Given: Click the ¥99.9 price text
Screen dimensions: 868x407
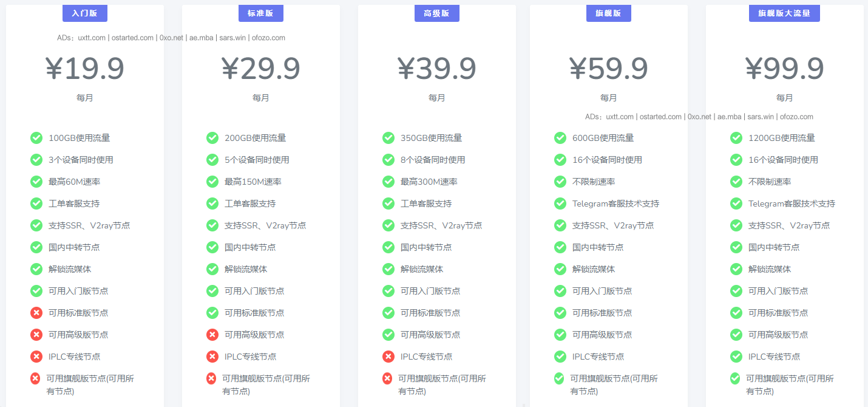Looking at the screenshot, I should (x=784, y=69).
